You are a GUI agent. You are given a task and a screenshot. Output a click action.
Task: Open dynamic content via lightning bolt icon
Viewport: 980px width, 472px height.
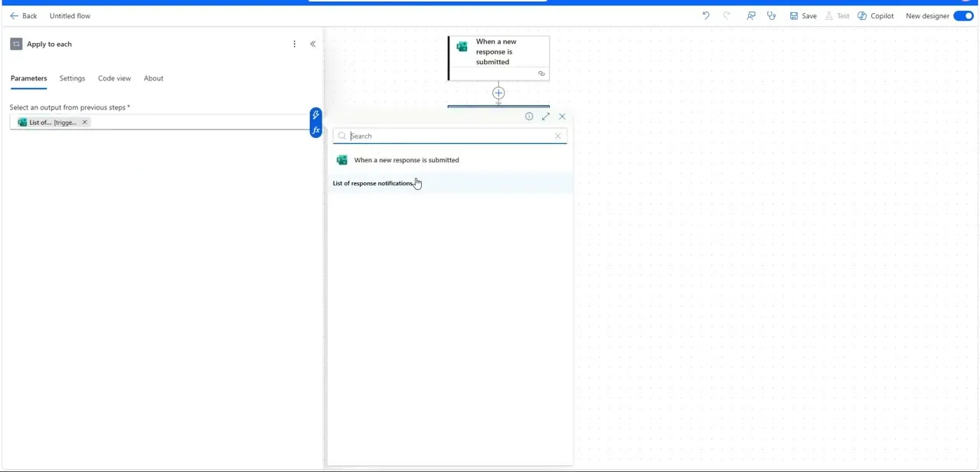pos(315,115)
